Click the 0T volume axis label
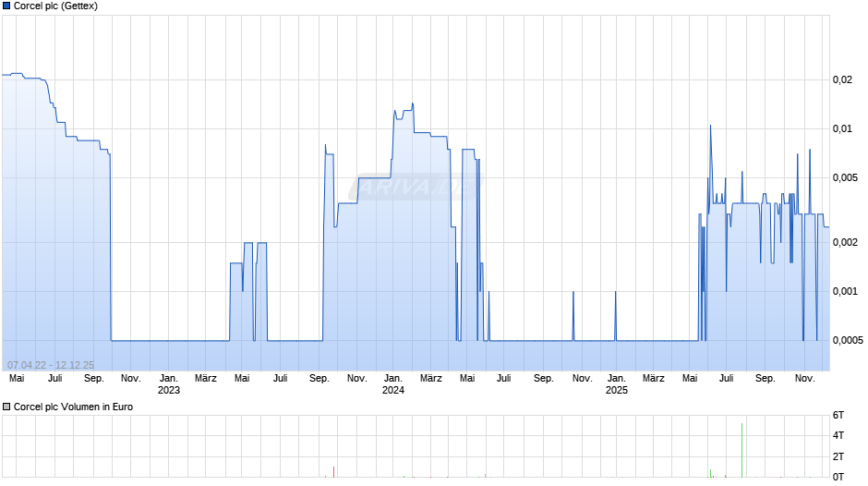The width and height of the screenshot is (868, 486). coord(838,477)
